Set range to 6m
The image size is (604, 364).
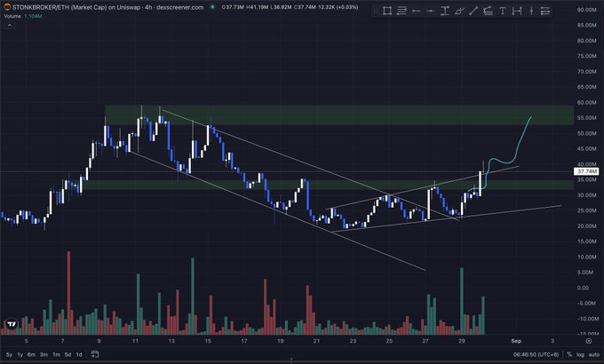point(31,354)
